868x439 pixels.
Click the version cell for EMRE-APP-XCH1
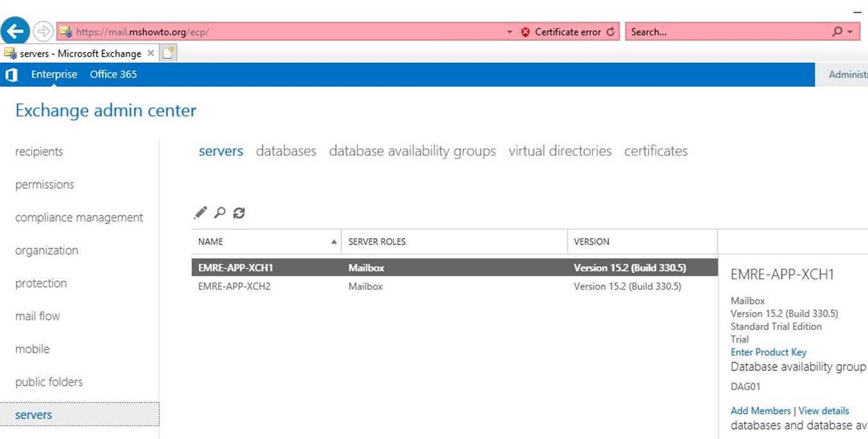coord(629,268)
